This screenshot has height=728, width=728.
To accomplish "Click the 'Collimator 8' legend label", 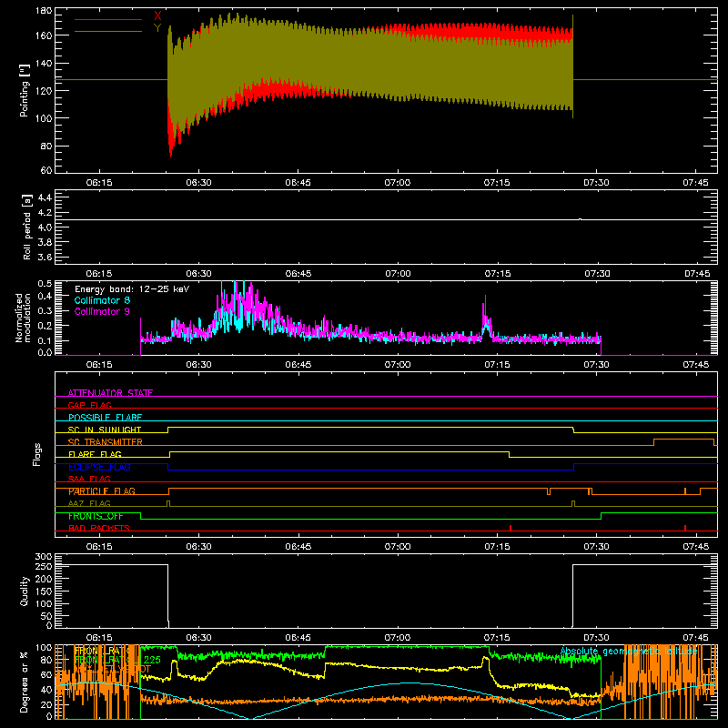I will (102, 300).
